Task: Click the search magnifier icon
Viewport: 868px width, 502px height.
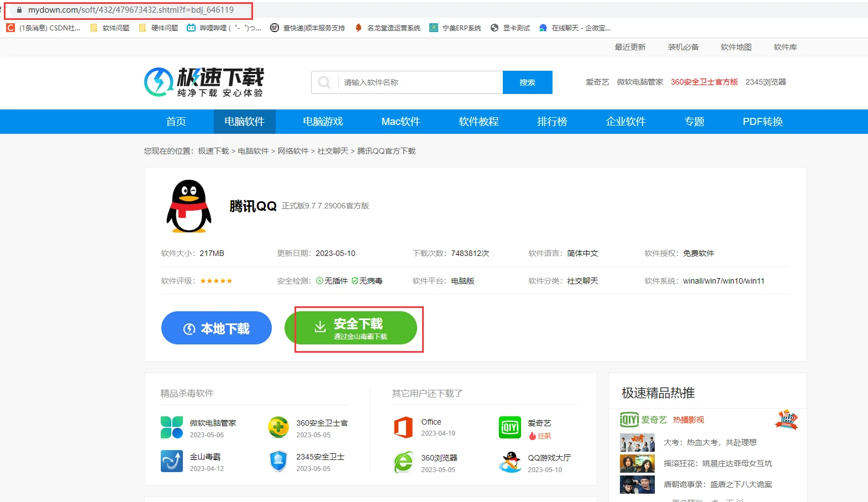Action: coord(324,82)
